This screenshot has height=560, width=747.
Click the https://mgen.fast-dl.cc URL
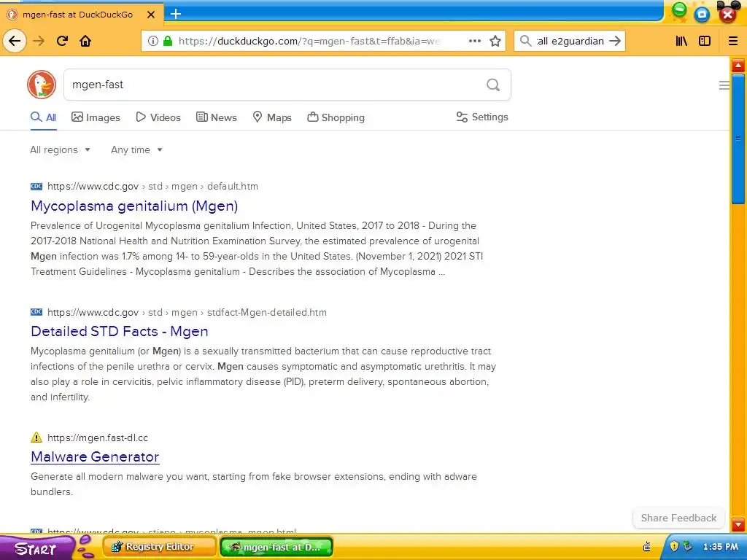(x=98, y=437)
